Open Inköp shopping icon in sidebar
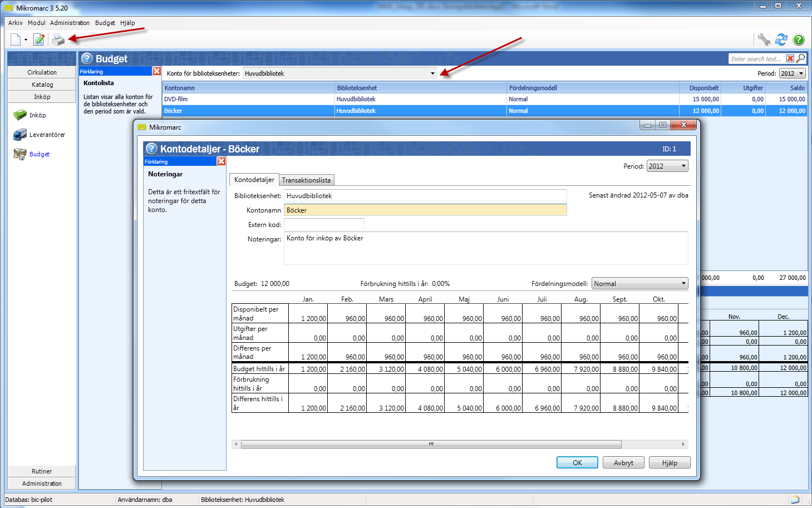Viewport: 812px width, 508px height. (x=20, y=115)
